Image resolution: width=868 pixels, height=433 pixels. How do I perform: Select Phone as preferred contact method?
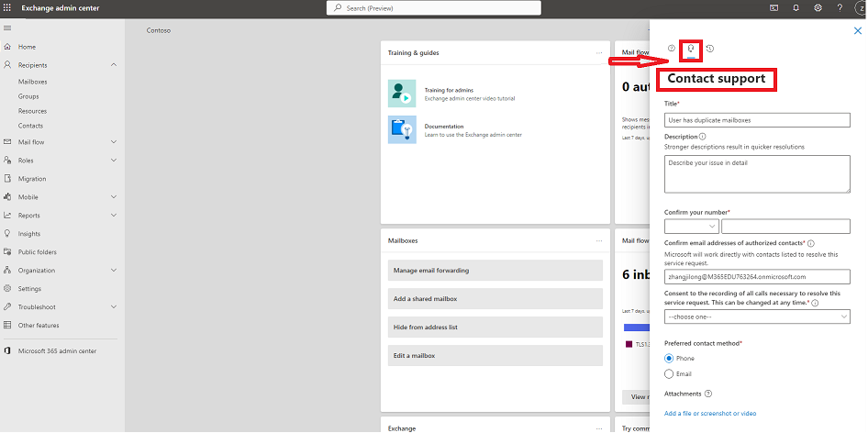pyautogui.click(x=669, y=359)
